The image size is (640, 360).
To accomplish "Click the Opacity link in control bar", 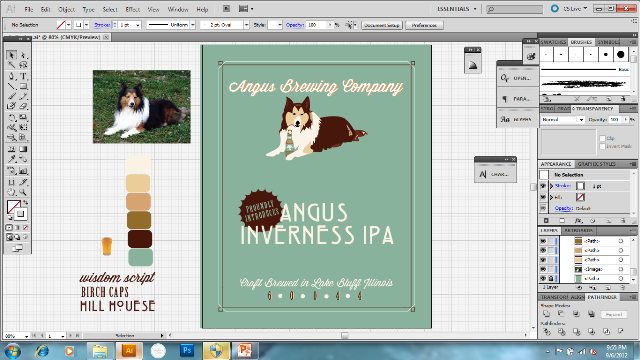I will pyautogui.click(x=295, y=25).
